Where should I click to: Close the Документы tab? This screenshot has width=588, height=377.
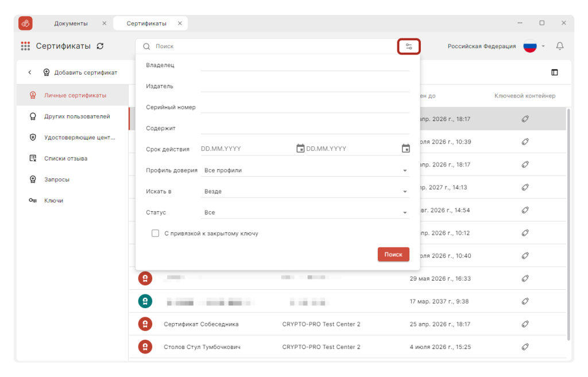click(x=105, y=23)
